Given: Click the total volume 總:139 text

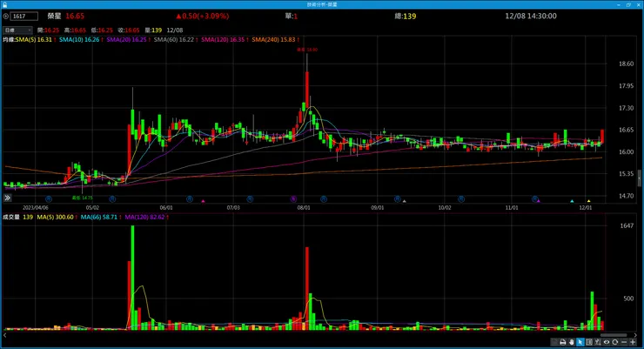Looking at the screenshot, I should coord(406,16).
